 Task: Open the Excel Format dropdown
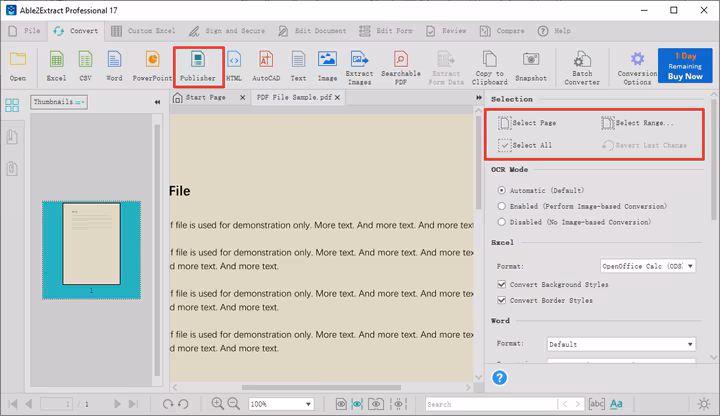point(647,266)
